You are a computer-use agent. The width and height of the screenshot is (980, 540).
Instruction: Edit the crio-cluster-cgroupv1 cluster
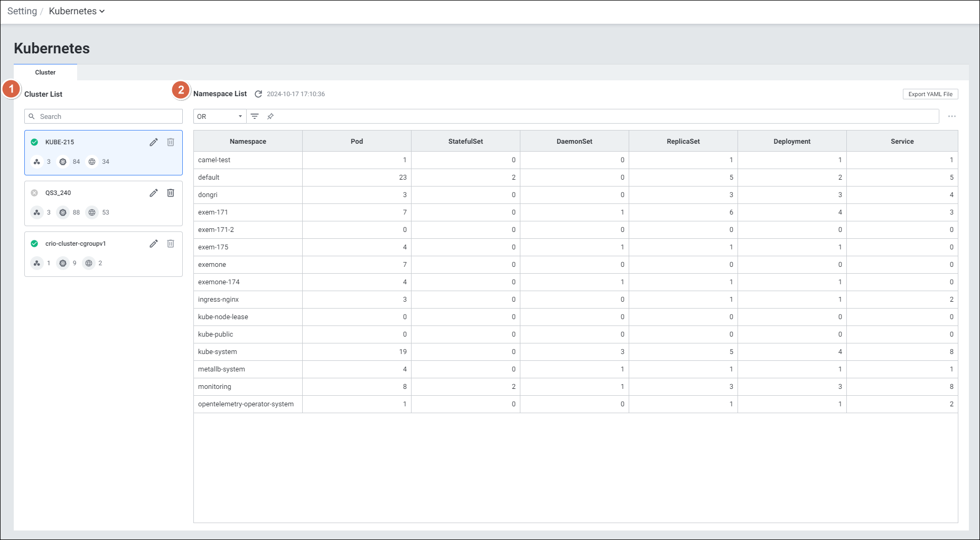(x=154, y=244)
